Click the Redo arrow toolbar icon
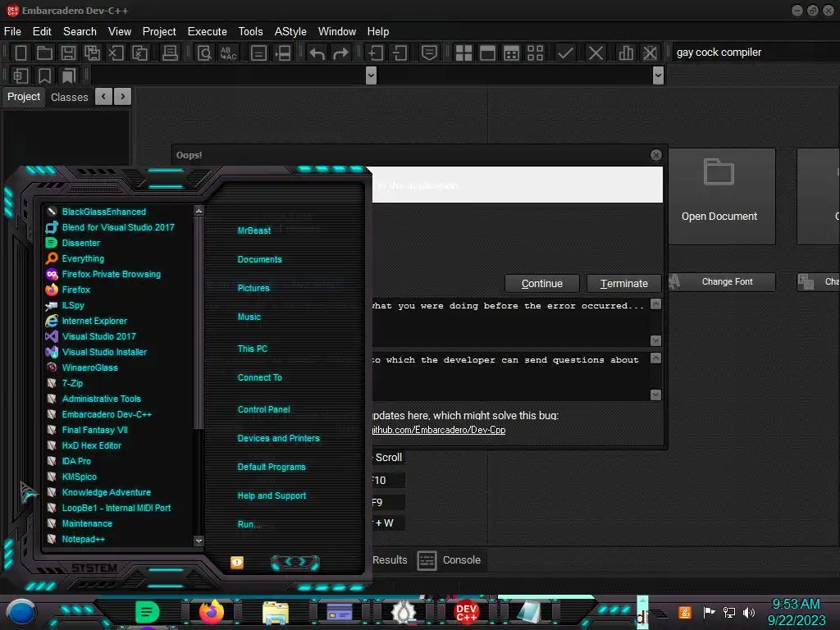 340,52
